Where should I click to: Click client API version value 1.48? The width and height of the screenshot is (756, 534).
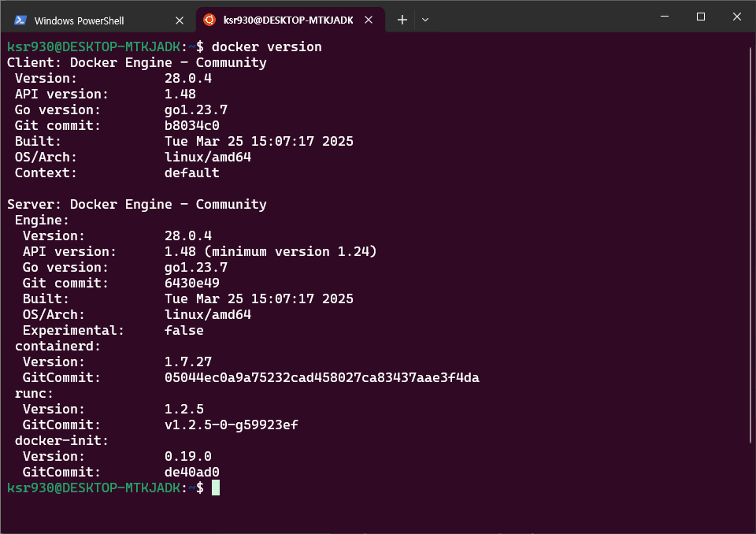coord(180,94)
